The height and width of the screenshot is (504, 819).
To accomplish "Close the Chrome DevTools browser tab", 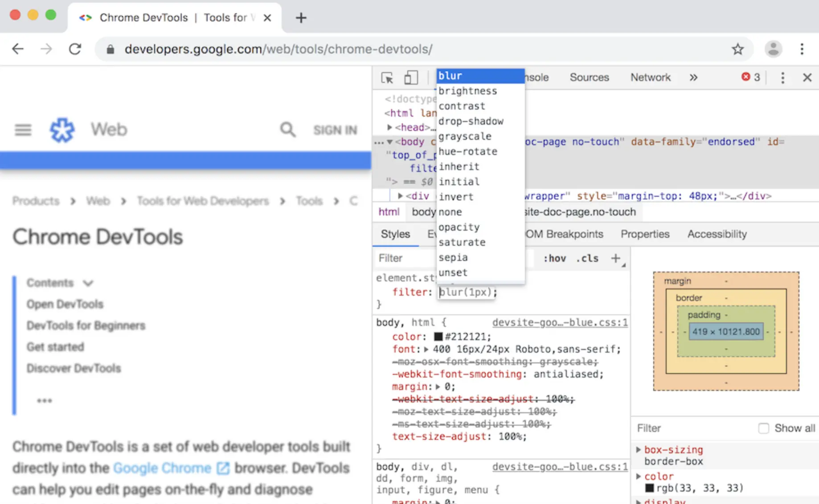I will pyautogui.click(x=267, y=18).
